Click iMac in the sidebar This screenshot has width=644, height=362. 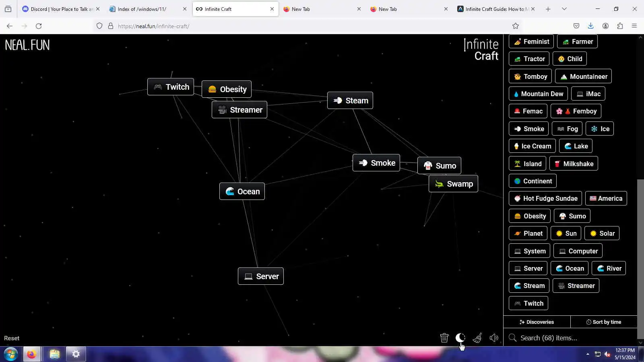(x=588, y=94)
